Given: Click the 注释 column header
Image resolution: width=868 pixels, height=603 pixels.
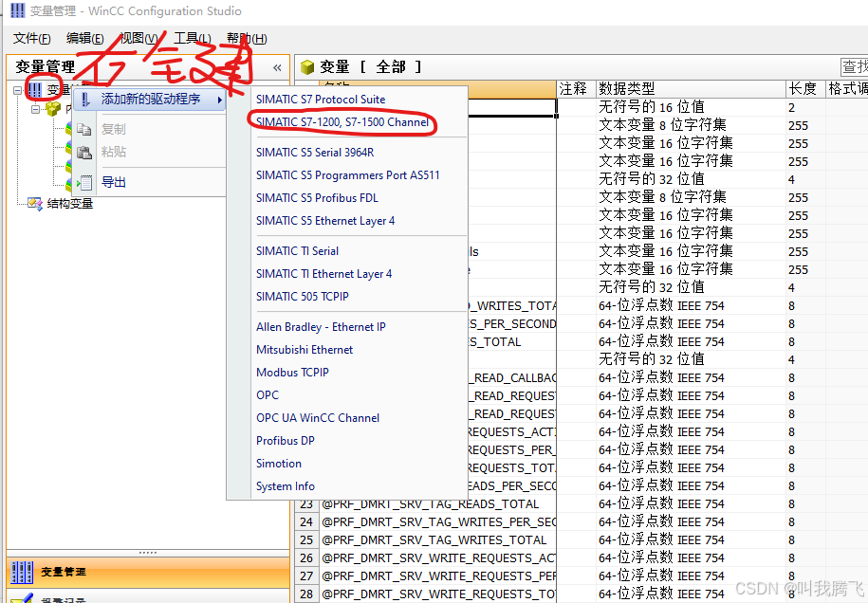Looking at the screenshot, I should (x=576, y=88).
